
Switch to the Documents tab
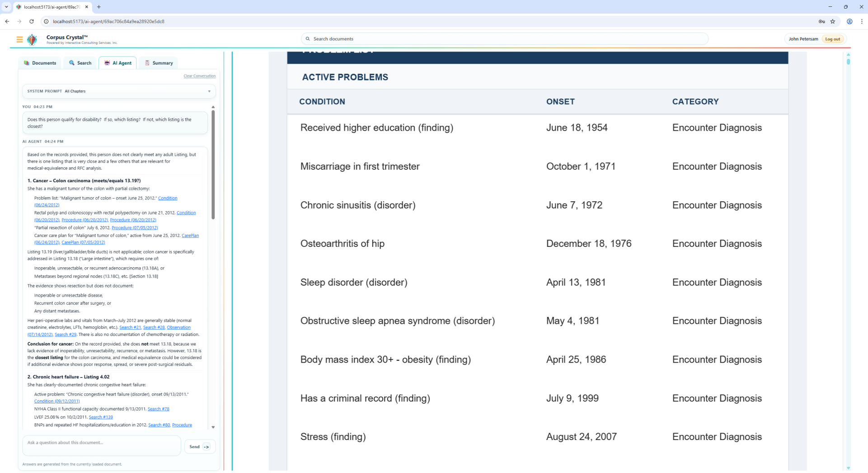(x=40, y=63)
